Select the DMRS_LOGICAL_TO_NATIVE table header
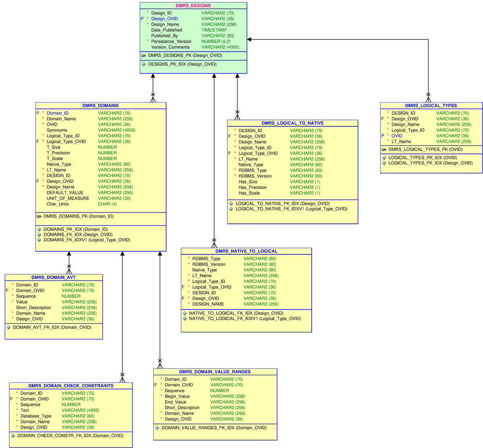Screen dimensions: 483x448 tap(293, 123)
